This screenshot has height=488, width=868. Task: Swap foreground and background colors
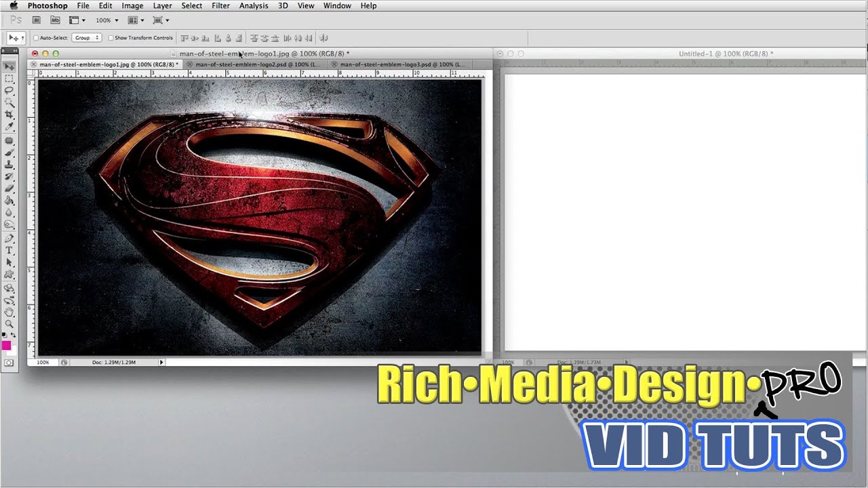pyautogui.click(x=14, y=335)
